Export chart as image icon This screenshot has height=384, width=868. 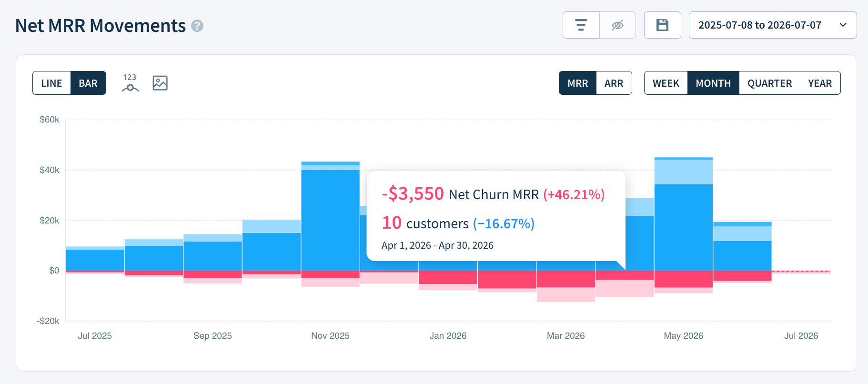[x=160, y=83]
